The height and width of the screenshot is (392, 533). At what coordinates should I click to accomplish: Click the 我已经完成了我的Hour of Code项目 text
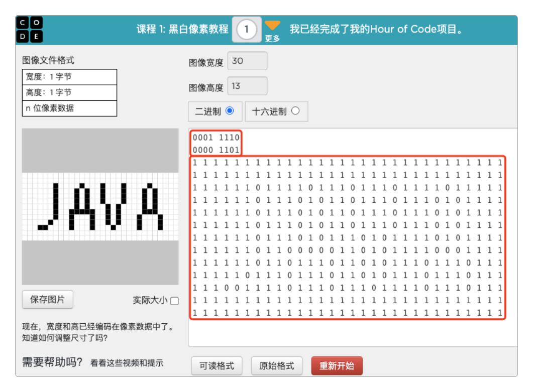pyautogui.click(x=376, y=29)
